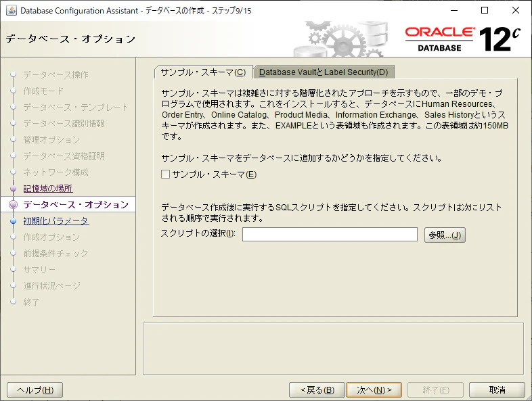
Task: Click the データベース操作 step in sidebar
Action: (x=56, y=74)
